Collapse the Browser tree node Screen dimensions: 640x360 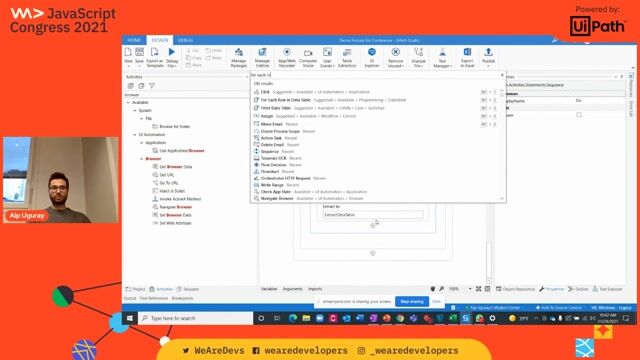(x=142, y=159)
